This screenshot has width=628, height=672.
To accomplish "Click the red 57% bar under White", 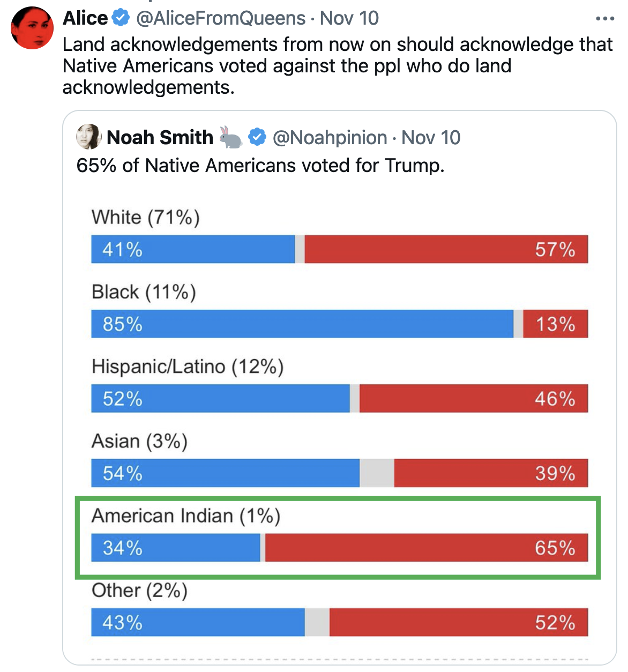I will click(x=446, y=249).
